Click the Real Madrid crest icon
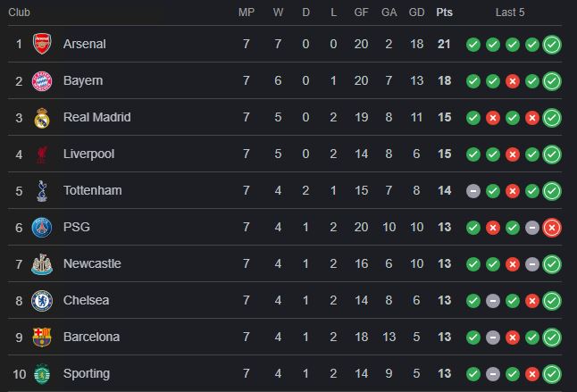This screenshot has width=577, height=392. [x=41, y=117]
